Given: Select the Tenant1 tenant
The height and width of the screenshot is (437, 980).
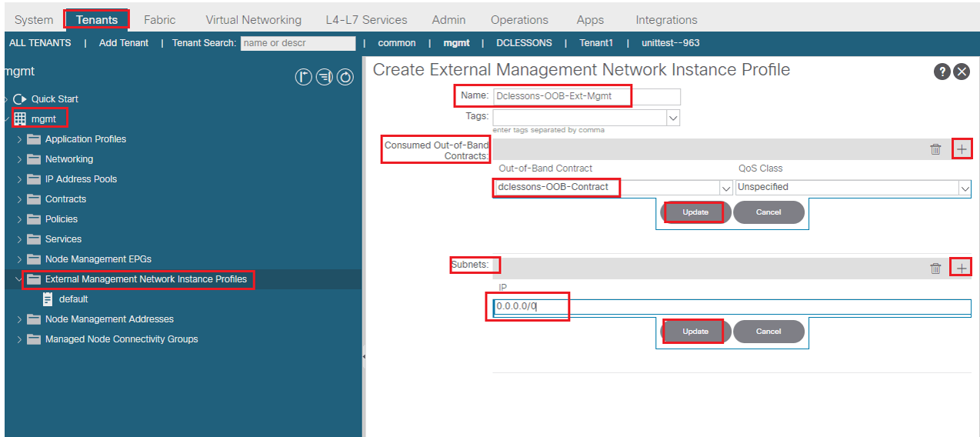Looking at the screenshot, I should click(596, 43).
